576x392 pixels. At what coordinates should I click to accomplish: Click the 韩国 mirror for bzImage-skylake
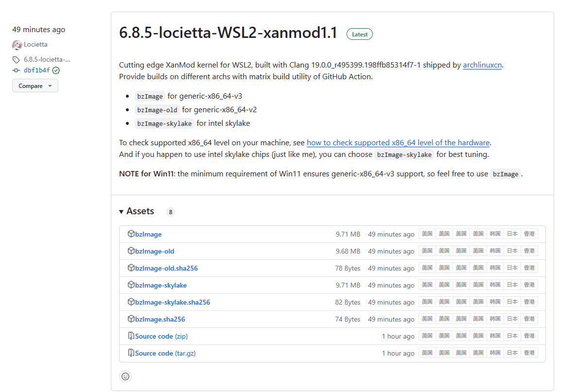click(495, 285)
